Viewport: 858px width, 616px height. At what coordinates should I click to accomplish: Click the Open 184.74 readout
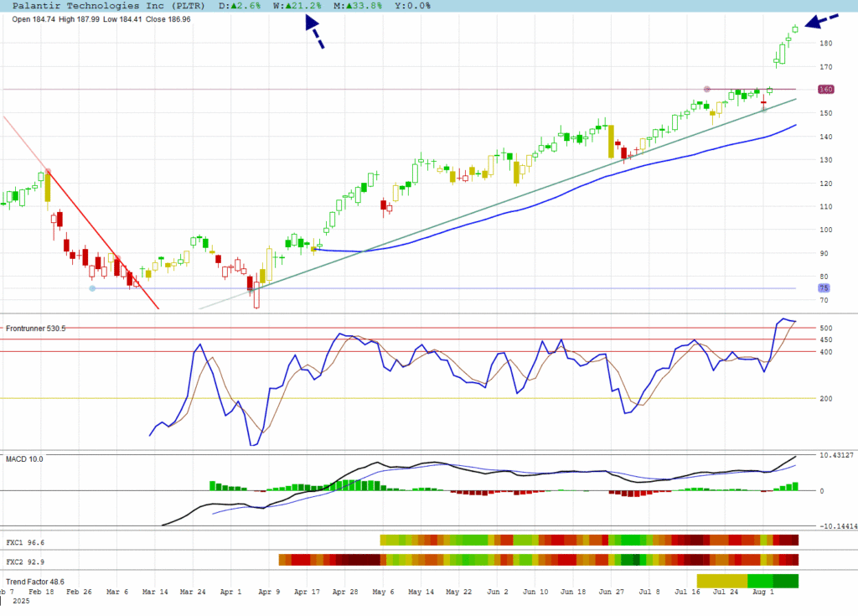(34, 19)
